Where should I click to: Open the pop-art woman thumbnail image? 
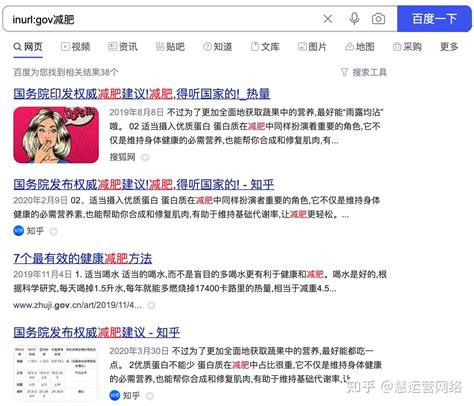pyautogui.click(x=56, y=135)
